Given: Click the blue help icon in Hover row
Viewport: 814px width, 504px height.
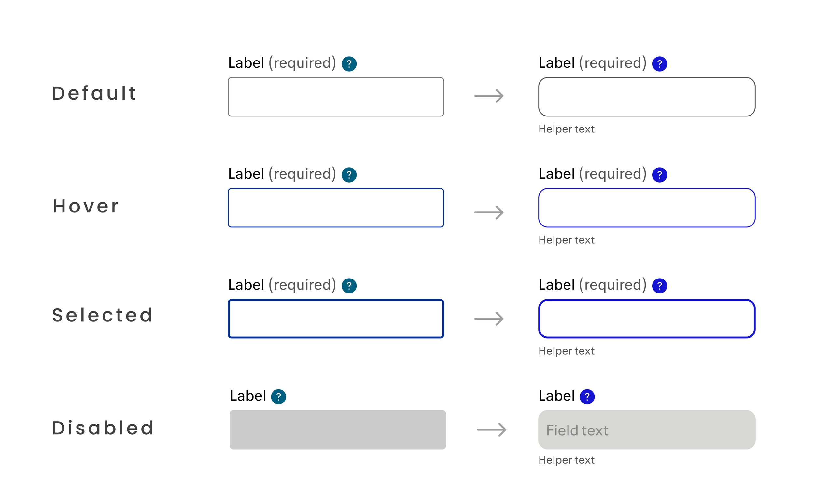Looking at the screenshot, I should (659, 175).
